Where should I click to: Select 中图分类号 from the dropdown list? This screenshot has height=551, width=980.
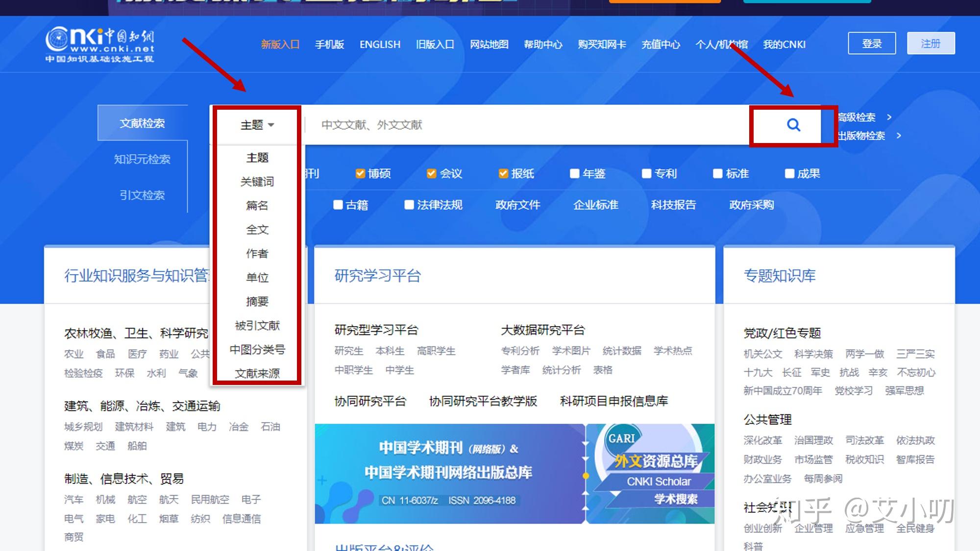pyautogui.click(x=257, y=350)
